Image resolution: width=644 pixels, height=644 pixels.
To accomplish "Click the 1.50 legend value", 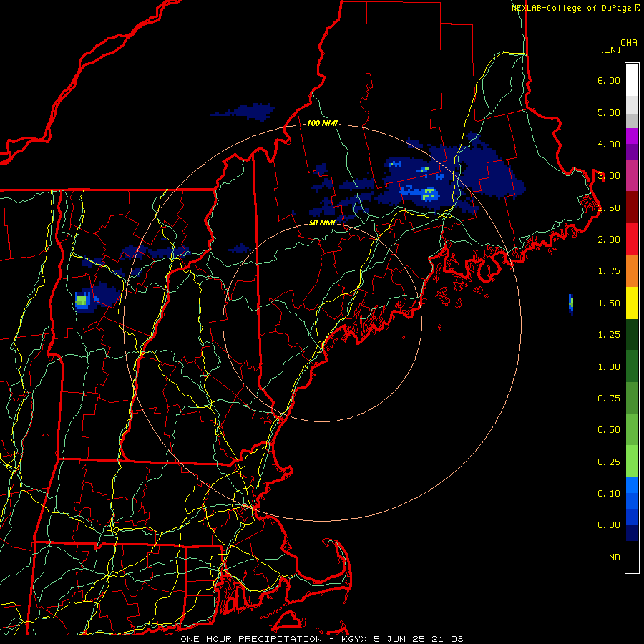I will coord(609,303).
